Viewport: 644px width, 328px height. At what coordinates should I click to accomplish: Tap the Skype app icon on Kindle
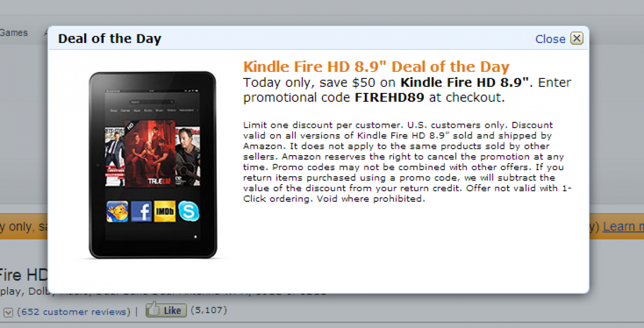[188, 211]
